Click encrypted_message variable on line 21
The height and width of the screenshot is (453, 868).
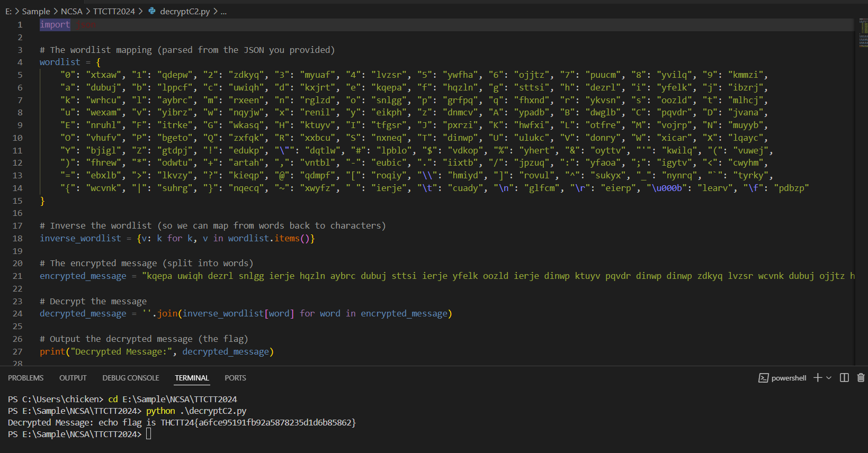(83, 276)
